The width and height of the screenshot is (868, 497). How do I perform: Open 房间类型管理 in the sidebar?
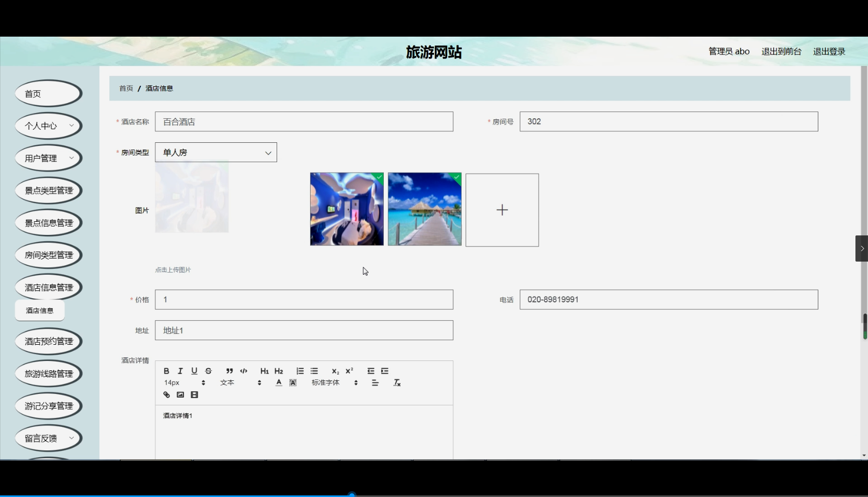coord(48,255)
